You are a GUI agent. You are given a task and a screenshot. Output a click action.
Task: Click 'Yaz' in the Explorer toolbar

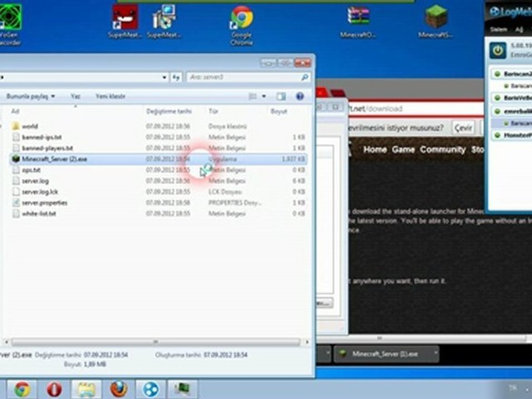click(75, 96)
